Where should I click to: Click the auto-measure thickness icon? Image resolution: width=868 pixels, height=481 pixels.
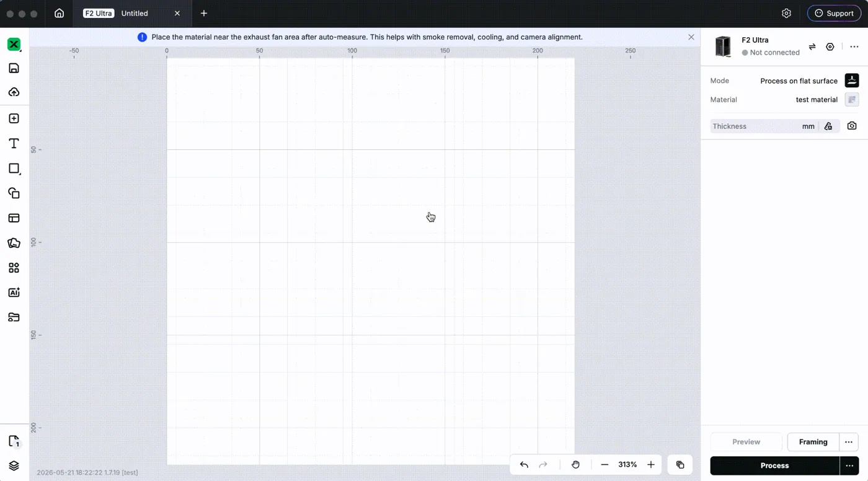(828, 126)
